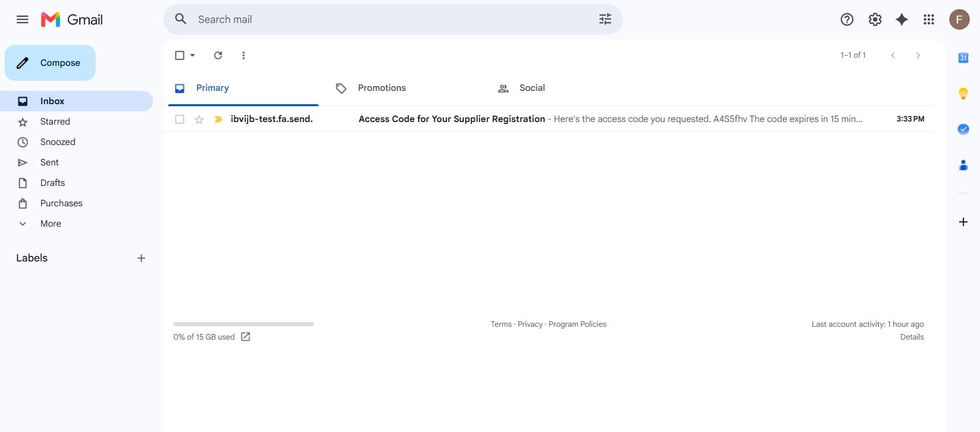
Task: Click the storage usage progress bar
Action: click(243, 324)
